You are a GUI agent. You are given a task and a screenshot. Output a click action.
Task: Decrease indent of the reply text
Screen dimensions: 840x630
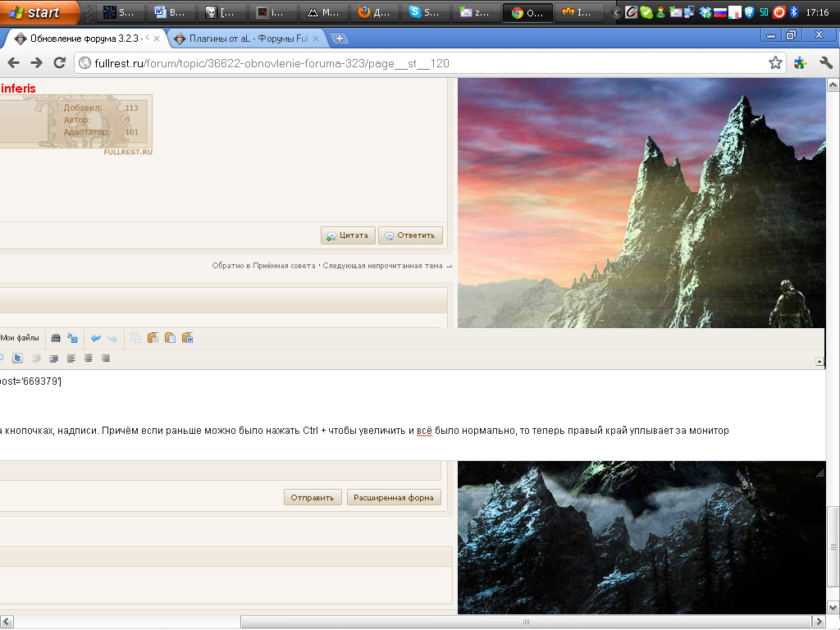(x=36, y=358)
